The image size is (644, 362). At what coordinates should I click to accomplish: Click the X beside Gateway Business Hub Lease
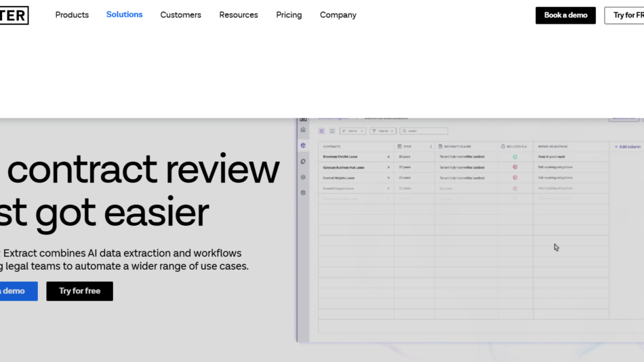tap(388, 167)
